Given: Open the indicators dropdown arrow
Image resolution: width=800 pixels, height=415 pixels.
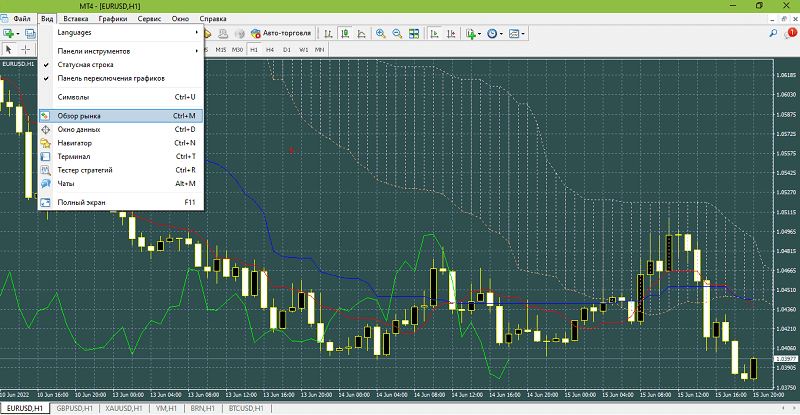Looking at the screenshot, I should tap(479, 34).
